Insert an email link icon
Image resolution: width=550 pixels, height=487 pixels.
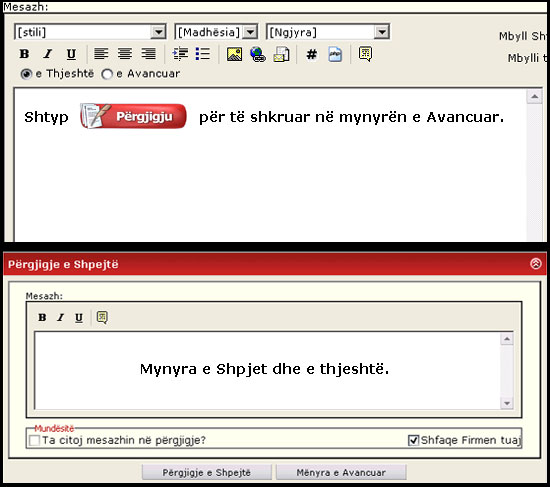point(281,54)
